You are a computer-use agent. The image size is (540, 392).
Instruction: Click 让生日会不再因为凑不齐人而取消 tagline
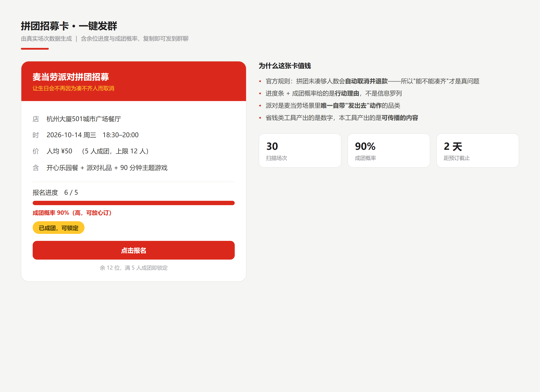click(x=73, y=88)
